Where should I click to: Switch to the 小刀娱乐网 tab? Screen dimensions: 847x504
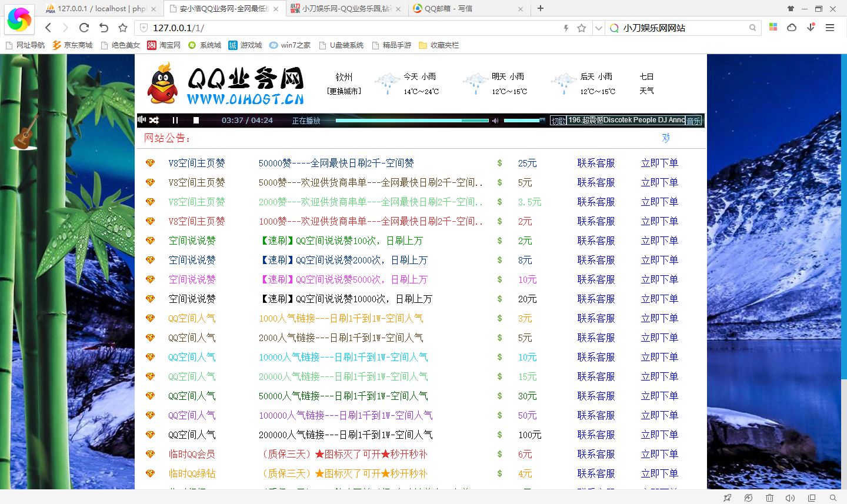coord(347,9)
